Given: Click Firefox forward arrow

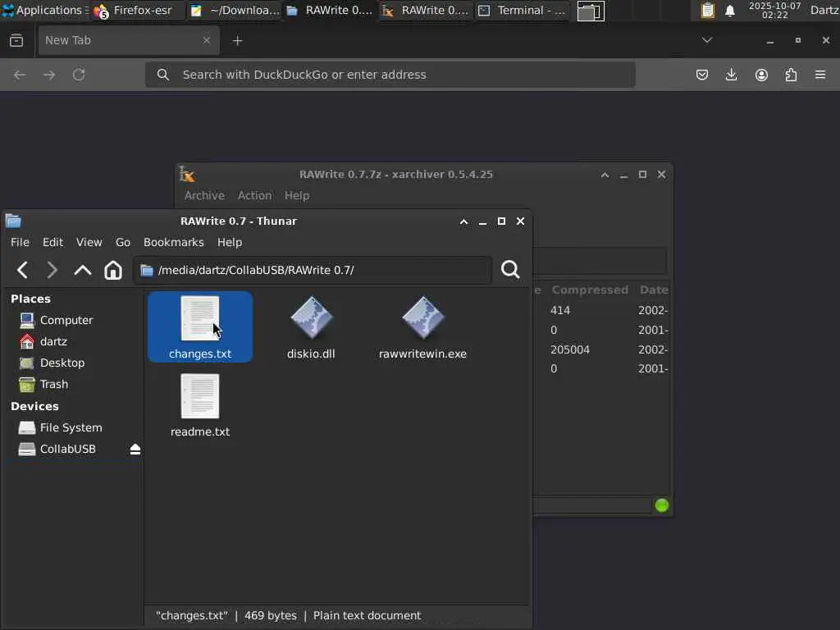Looking at the screenshot, I should 49,75.
